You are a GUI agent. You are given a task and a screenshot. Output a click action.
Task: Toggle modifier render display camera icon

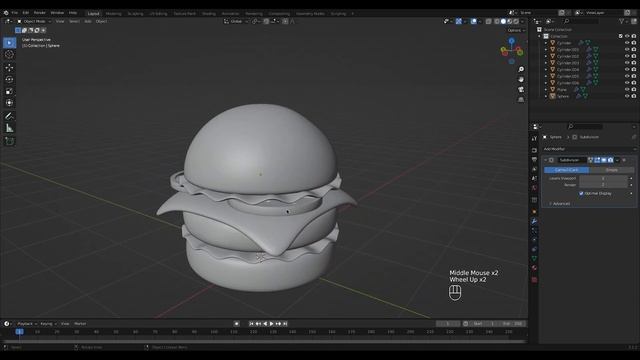(610, 160)
